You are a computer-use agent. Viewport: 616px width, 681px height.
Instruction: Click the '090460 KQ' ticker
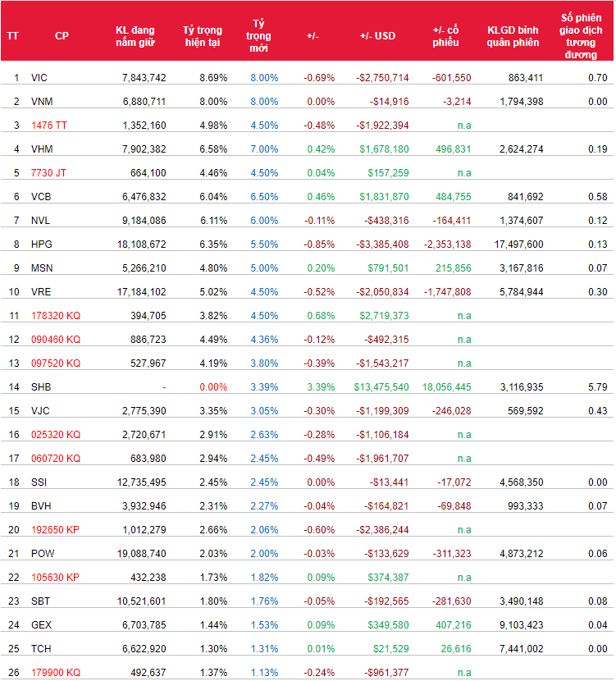[56, 340]
